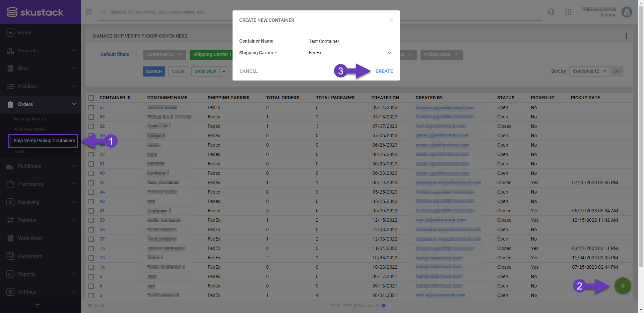This screenshot has width=644, height=313.
Task: Open the Fulfillment menu
Action: point(40,166)
